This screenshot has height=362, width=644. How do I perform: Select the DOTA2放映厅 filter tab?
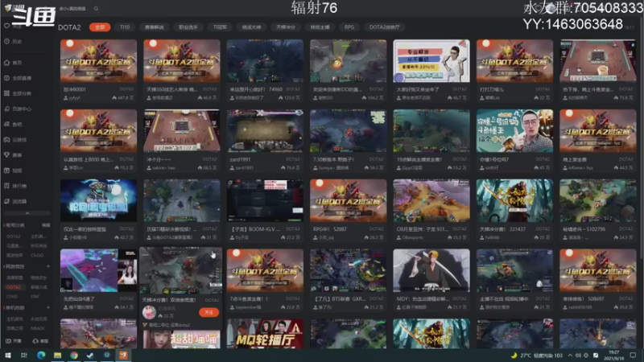(385, 27)
